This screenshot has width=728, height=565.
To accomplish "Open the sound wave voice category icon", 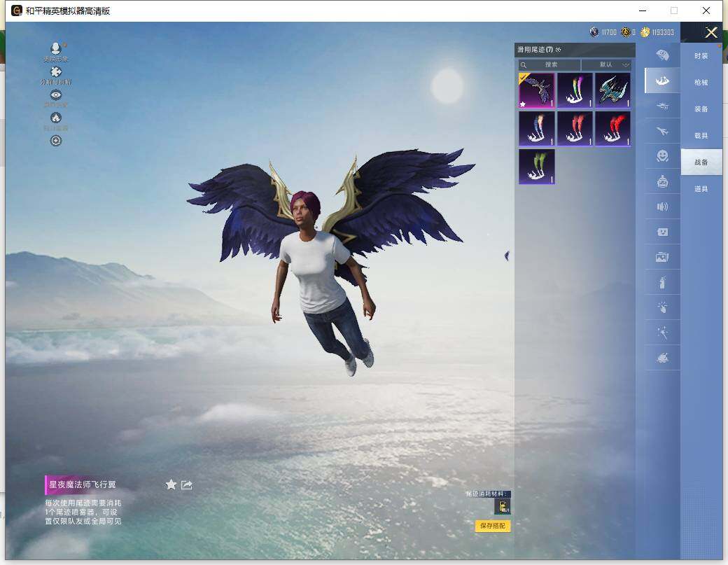I will 662,207.
